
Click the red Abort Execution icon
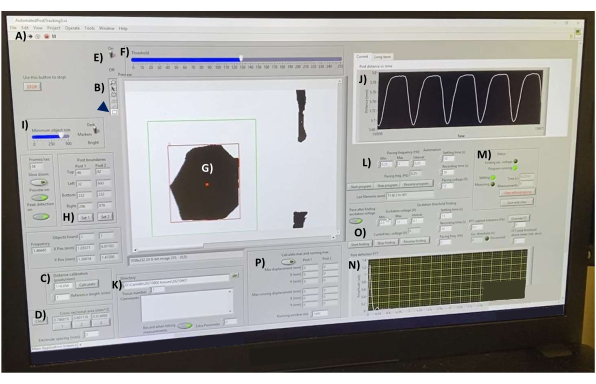47,36
